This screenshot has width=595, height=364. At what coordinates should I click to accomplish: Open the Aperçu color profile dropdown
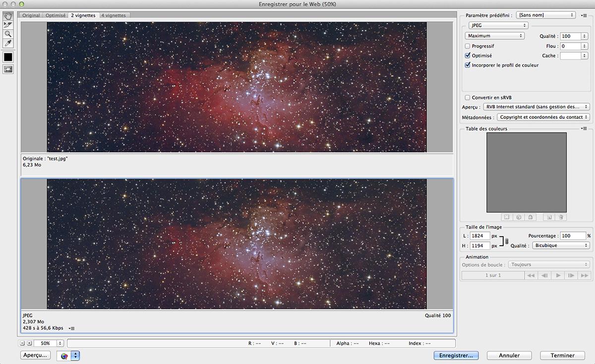[535, 107]
